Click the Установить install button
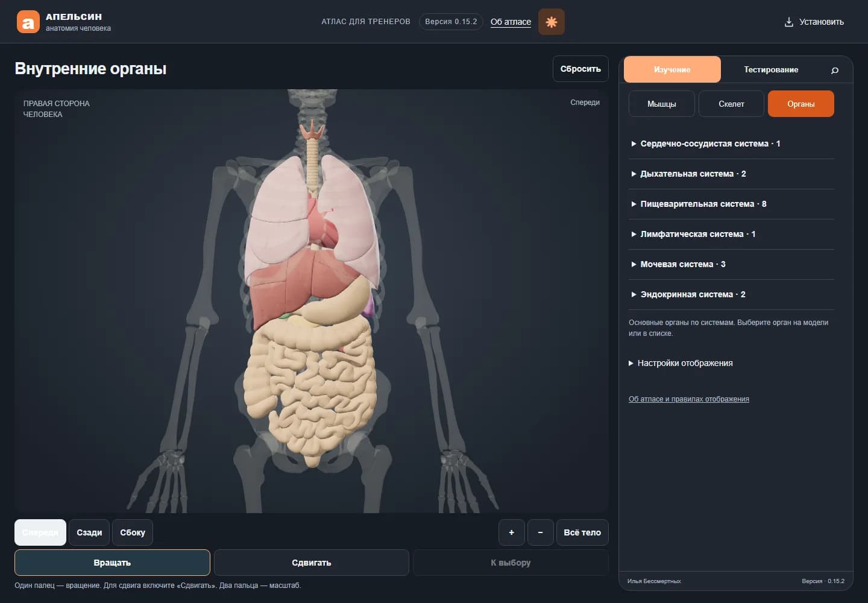Screen dimensions: 868x603 pyautogui.click(x=814, y=22)
